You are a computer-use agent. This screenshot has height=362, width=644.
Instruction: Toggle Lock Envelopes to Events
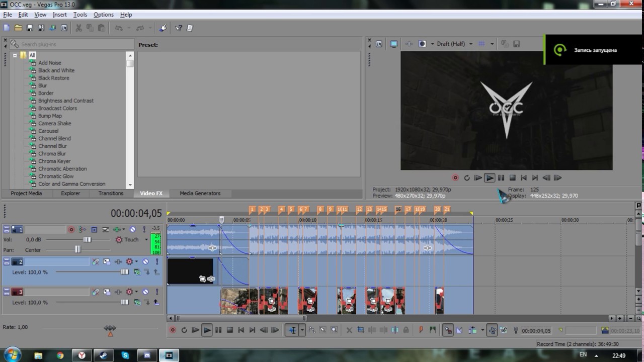pyautogui.click(x=493, y=330)
